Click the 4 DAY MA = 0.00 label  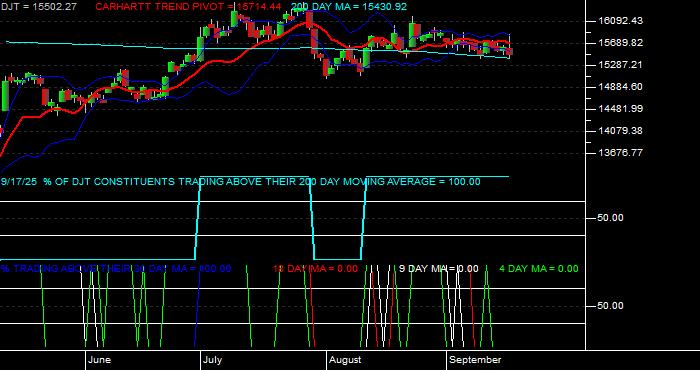click(x=539, y=268)
